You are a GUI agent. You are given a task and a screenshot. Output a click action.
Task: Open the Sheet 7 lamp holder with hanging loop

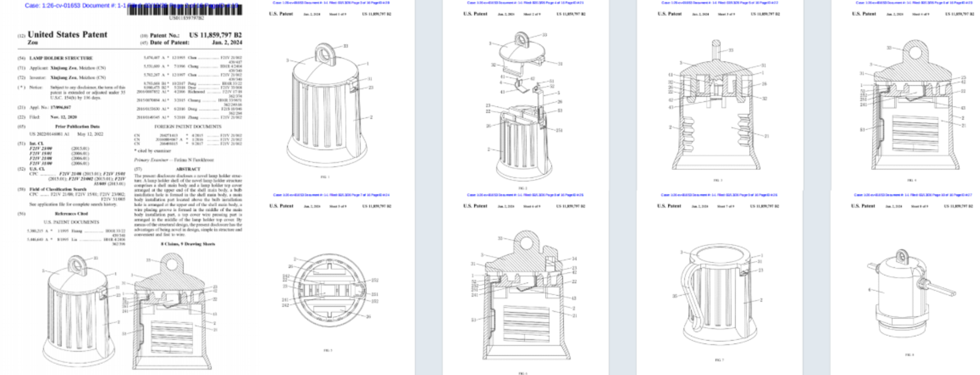[719, 295]
